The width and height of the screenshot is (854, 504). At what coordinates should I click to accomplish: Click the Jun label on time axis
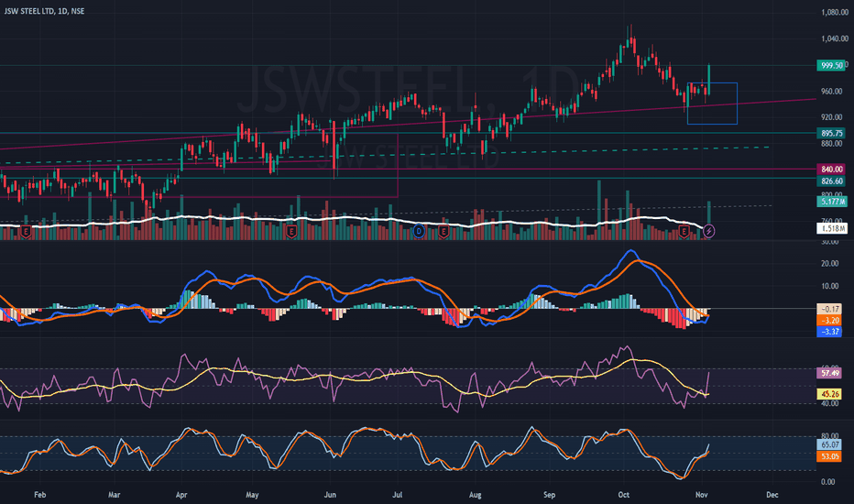click(330, 495)
